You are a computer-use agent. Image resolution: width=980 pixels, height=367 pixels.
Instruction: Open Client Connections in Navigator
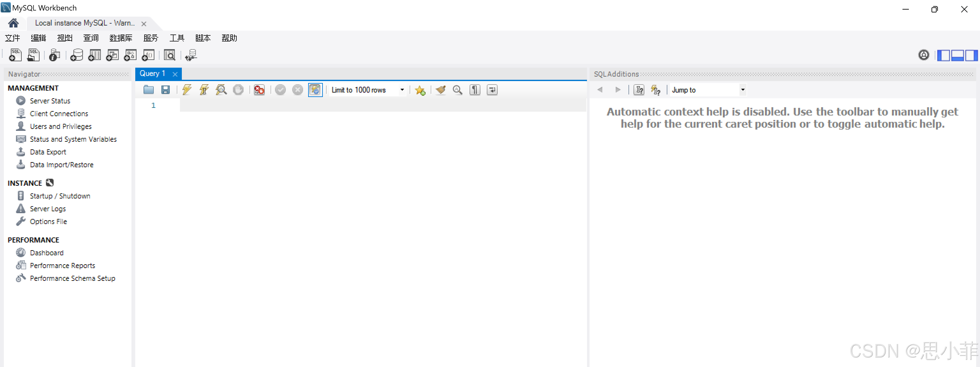point(59,114)
